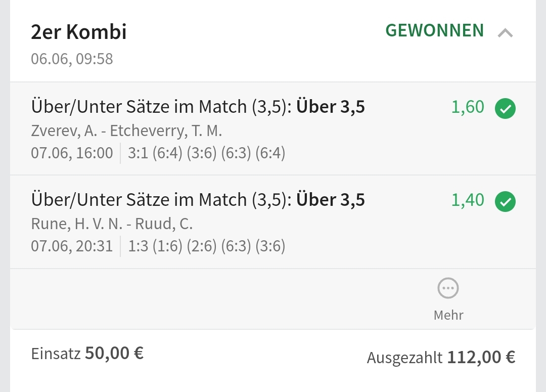Click the 1,40 odds value

(468, 200)
